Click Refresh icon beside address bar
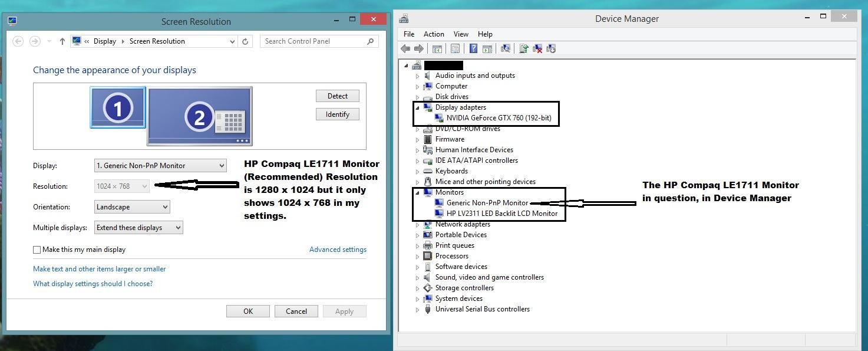This screenshot has width=868, height=351. [x=246, y=41]
